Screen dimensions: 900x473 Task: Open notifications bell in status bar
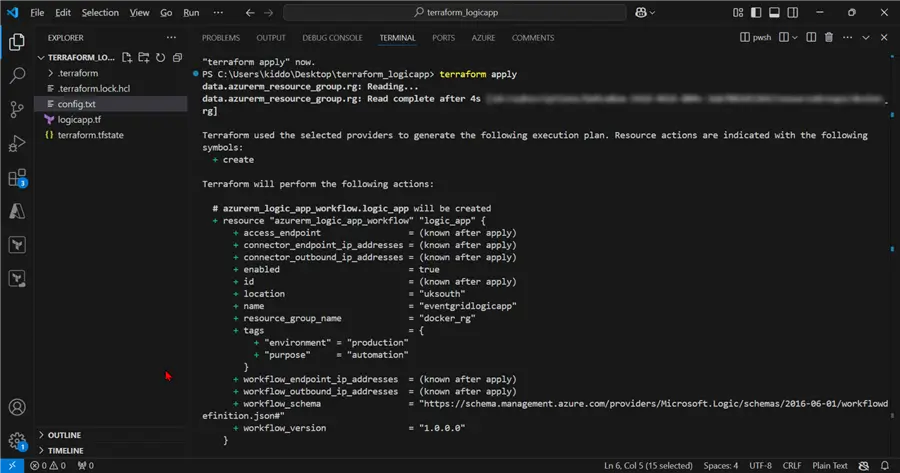tap(885, 466)
